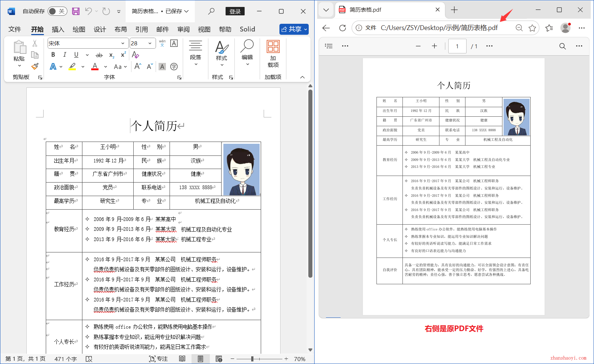Click the character border A icon
Image resolution: width=594 pixels, height=364 pixels.
174,43
